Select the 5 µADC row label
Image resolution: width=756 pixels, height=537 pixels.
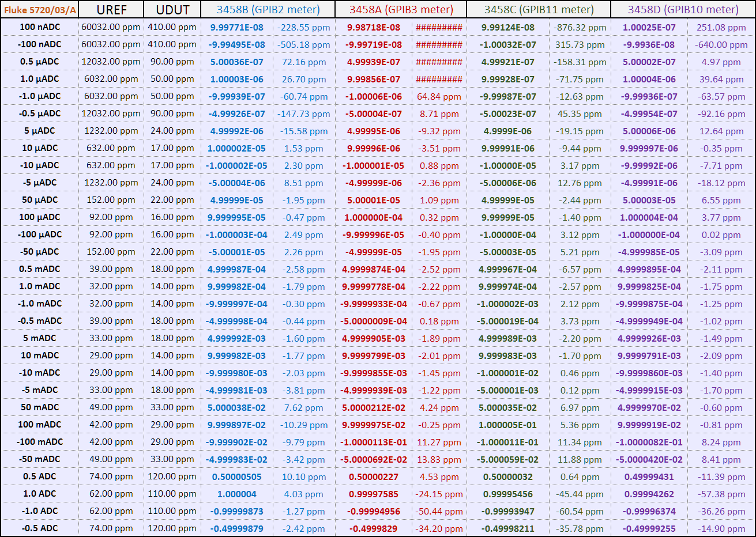40,131
